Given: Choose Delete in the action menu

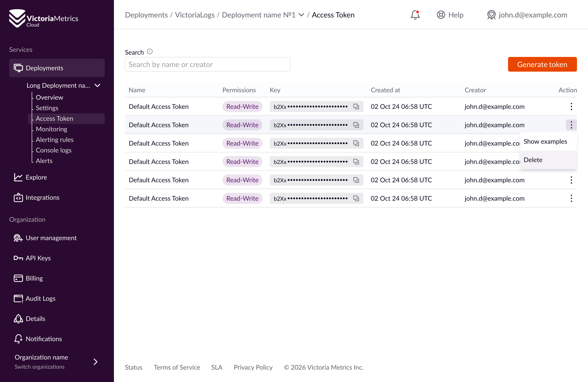Looking at the screenshot, I should tap(533, 160).
